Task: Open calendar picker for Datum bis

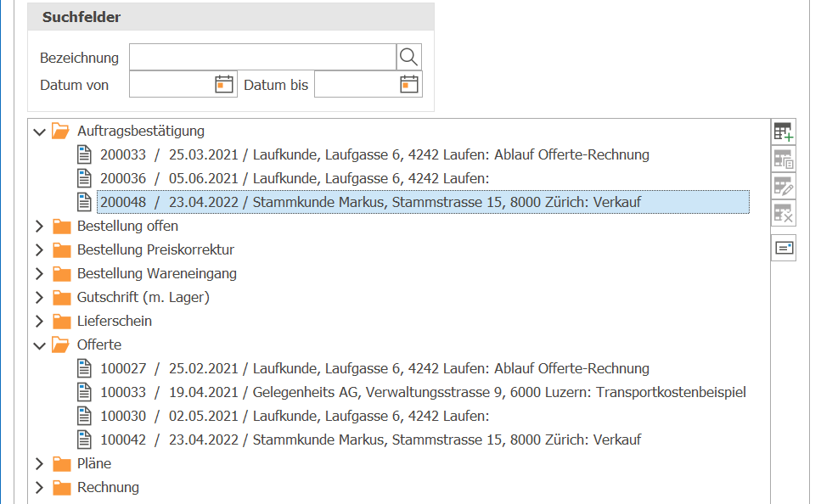Action: pyautogui.click(x=409, y=84)
